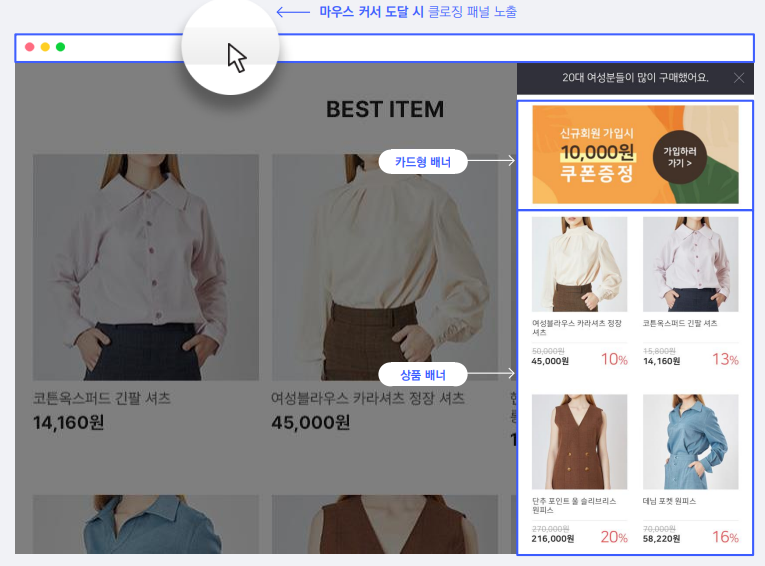Click the 20% discount label
This screenshot has height=566, width=765.
pyautogui.click(x=614, y=537)
